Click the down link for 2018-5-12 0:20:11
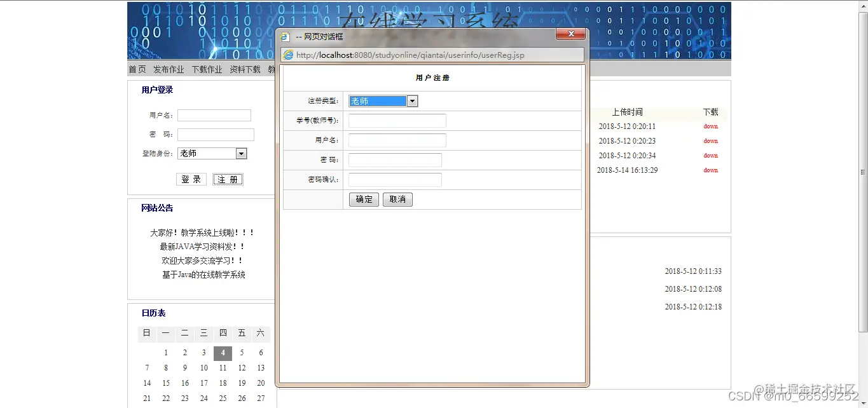Image resolution: width=868 pixels, height=408 pixels. (x=710, y=126)
